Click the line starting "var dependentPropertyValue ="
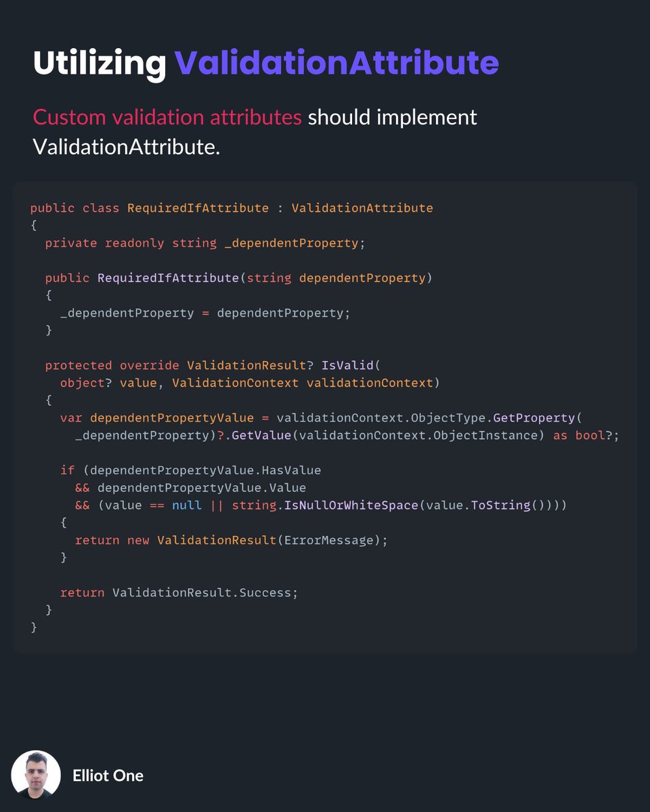This screenshot has height=812, width=650. 321,418
